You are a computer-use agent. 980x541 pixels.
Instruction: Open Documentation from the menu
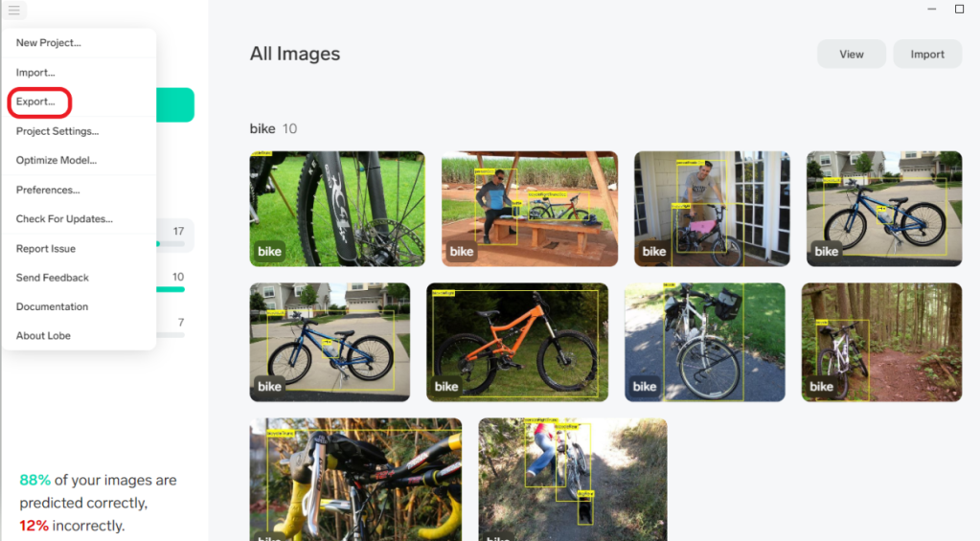pos(52,307)
